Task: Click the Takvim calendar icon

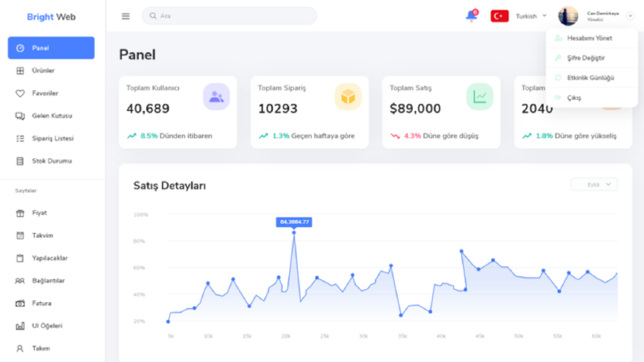Action: click(x=19, y=235)
